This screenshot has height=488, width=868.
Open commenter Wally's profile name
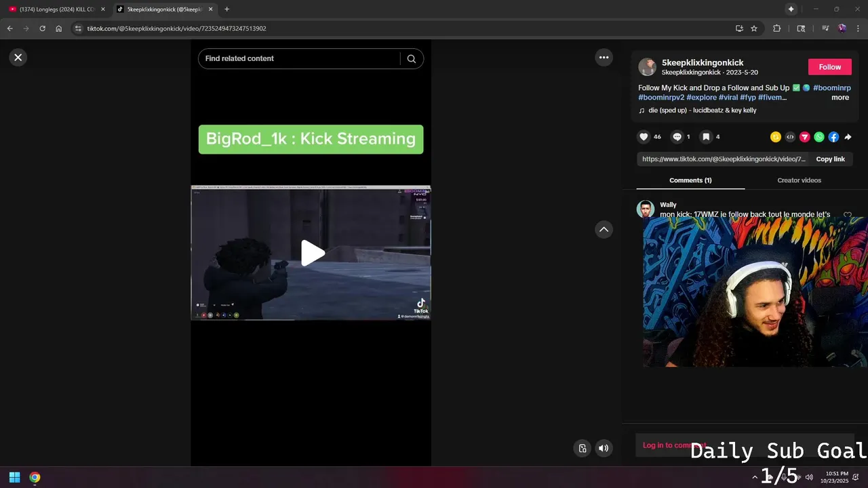668,205
